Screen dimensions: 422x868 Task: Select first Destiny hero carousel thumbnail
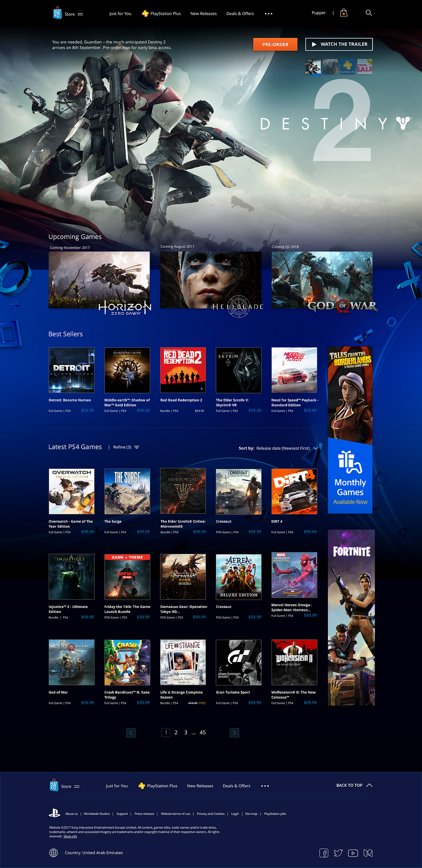click(313, 66)
